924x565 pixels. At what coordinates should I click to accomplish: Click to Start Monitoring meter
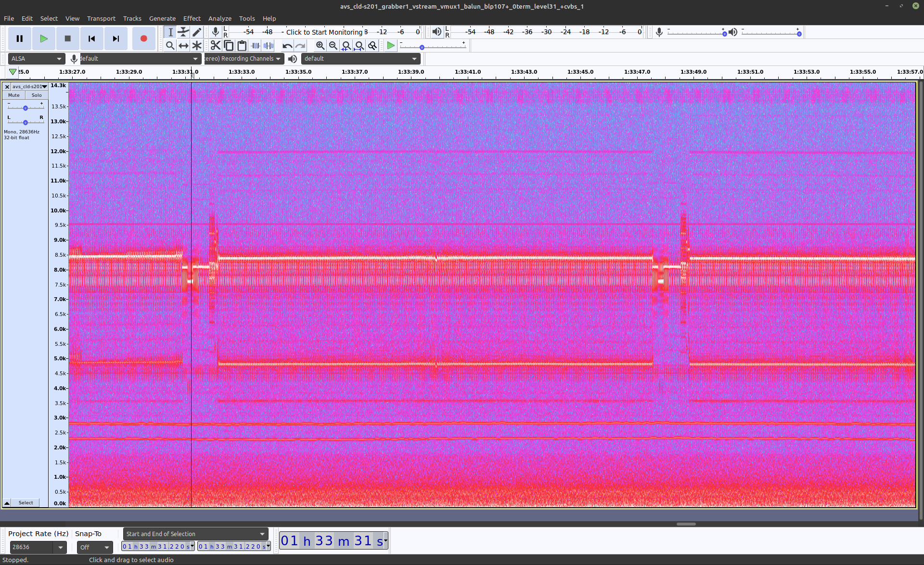point(324,32)
